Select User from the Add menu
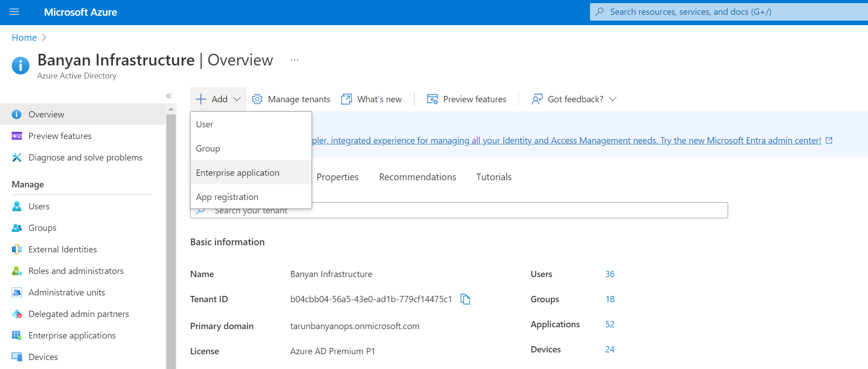 click(251, 124)
